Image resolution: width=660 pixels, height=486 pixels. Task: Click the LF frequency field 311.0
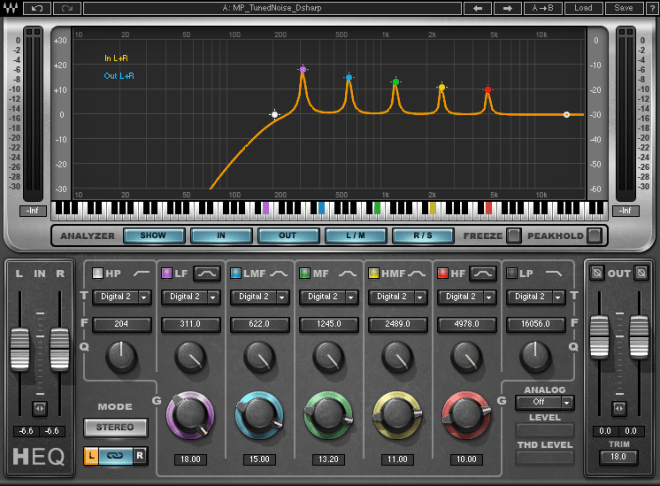(191, 324)
